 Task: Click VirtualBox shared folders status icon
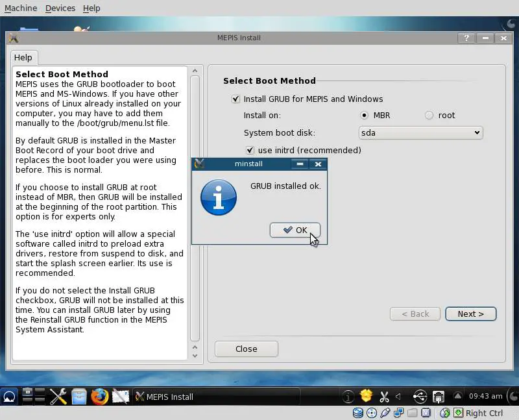pos(413,413)
